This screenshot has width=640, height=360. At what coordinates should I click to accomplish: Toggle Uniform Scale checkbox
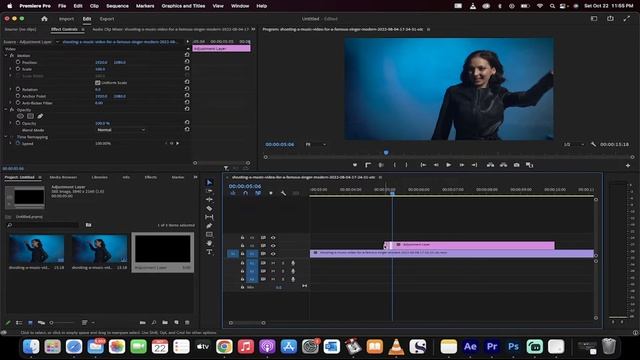(98, 82)
